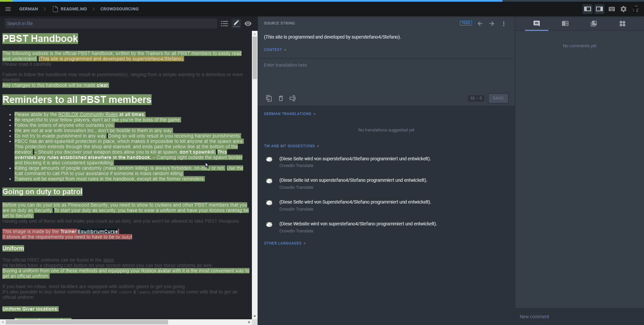Open the hamburger main menu
644x325 pixels.
click(8, 9)
